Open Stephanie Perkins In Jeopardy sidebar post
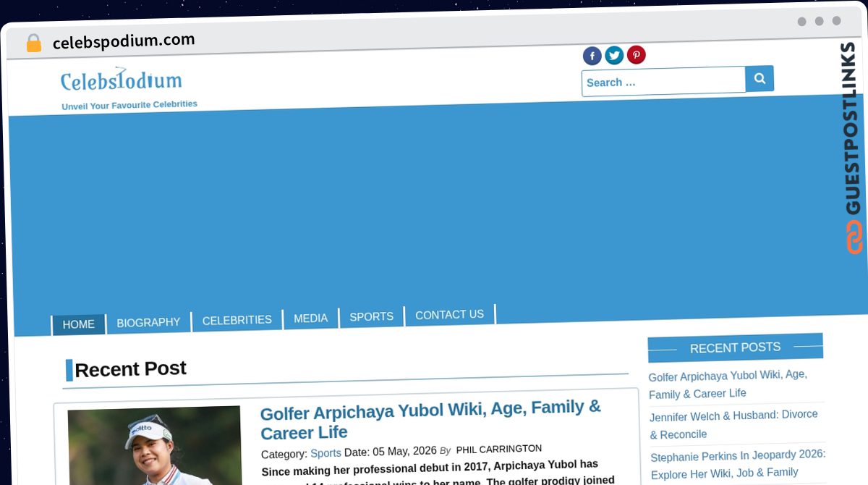This screenshot has height=485, width=868. coord(738,464)
